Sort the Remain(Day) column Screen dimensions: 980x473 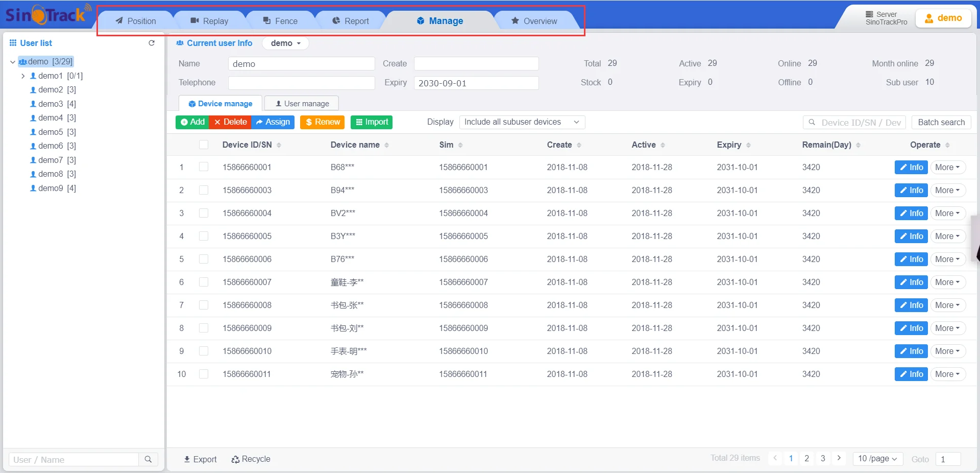pyautogui.click(x=858, y=145)
